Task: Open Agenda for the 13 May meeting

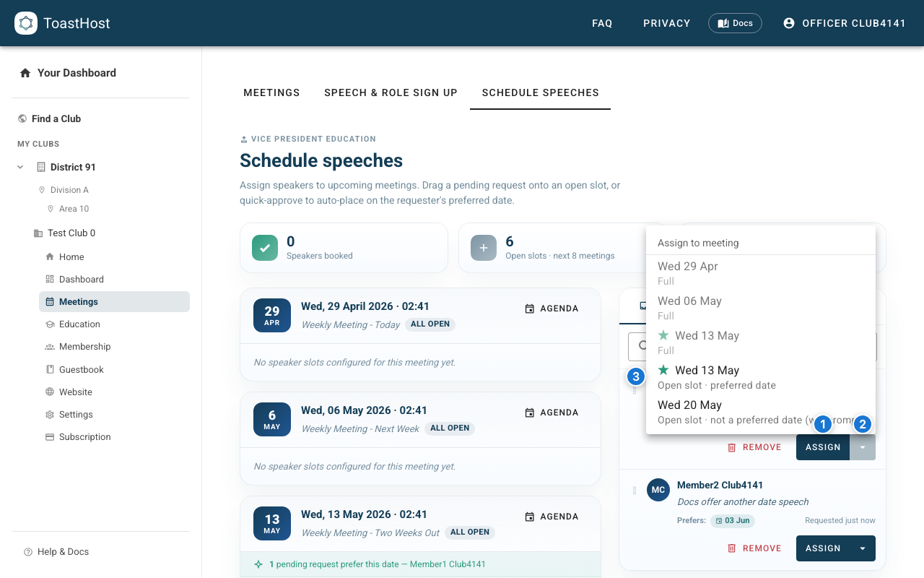Action: click(x=552, y=517)
